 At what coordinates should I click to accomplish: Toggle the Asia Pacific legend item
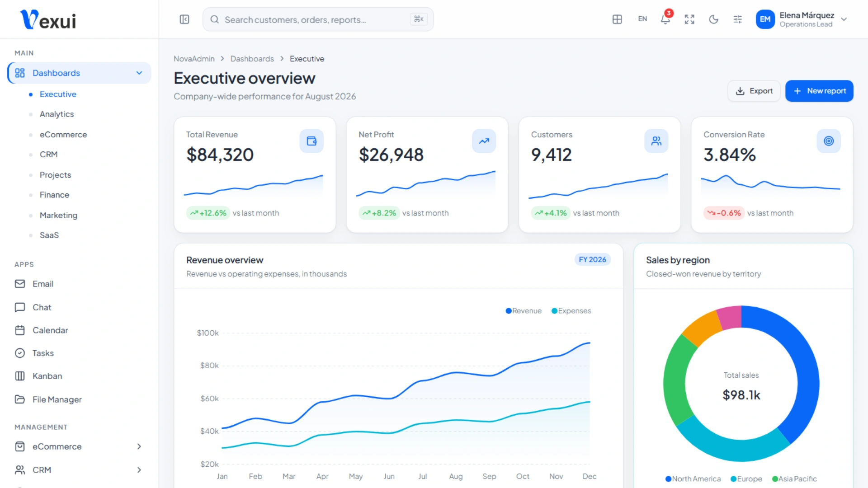click(794, 479)
